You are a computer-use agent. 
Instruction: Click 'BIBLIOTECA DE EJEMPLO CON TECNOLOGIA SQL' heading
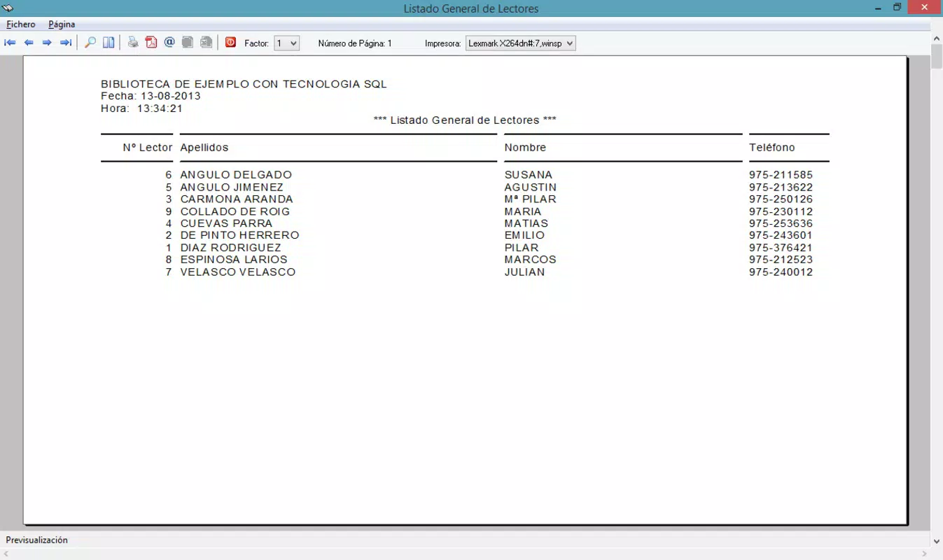click(x=244, y=84)
